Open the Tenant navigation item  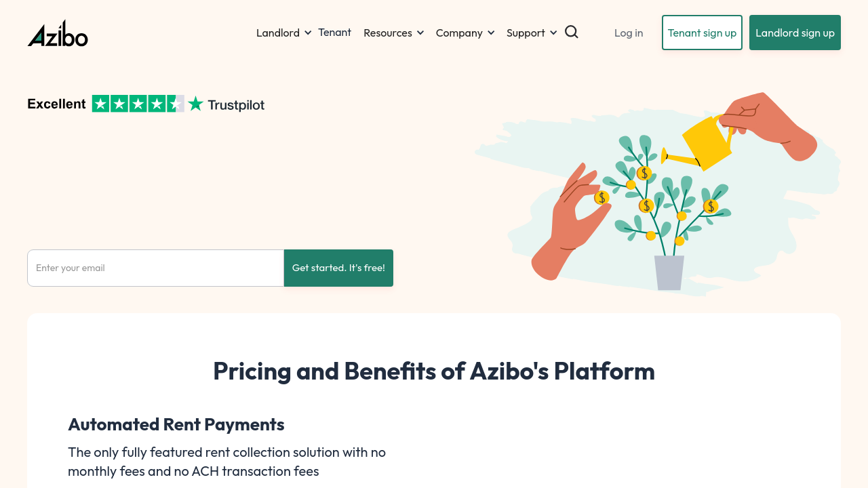point(334,32)
